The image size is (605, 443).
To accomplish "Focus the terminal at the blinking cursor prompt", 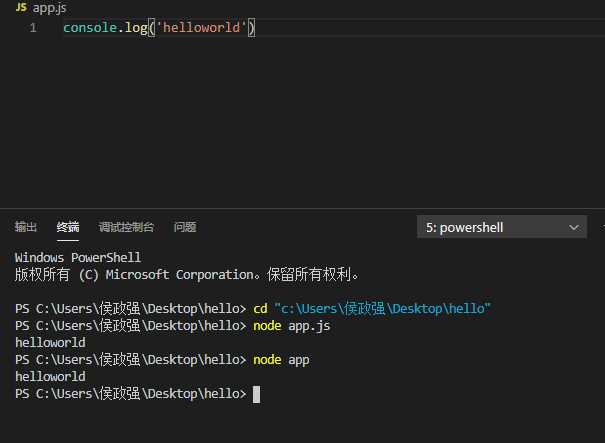I will tap(256, 394).
